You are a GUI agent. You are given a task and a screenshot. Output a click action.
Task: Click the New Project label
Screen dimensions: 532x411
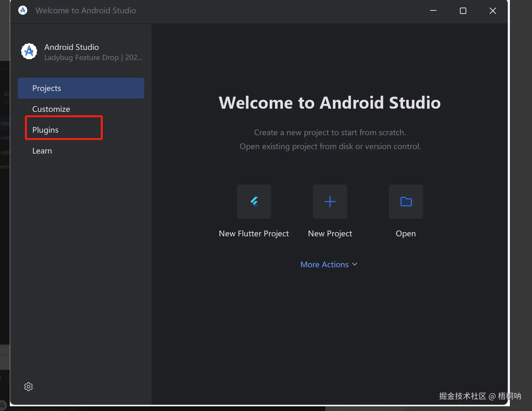pyautogui.click(x=330, y=233)
